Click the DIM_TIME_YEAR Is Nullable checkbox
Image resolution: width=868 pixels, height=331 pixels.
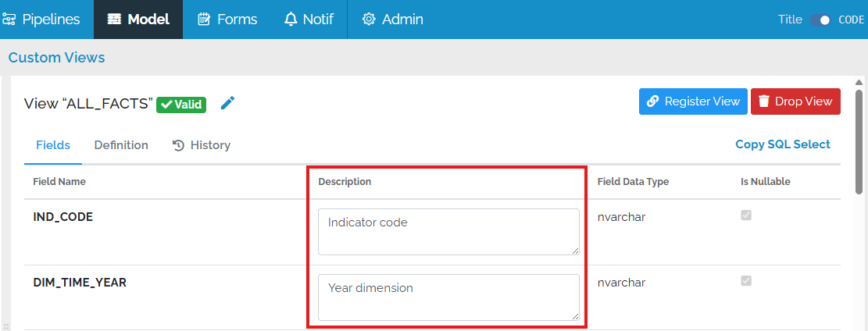tap(746, 281)
